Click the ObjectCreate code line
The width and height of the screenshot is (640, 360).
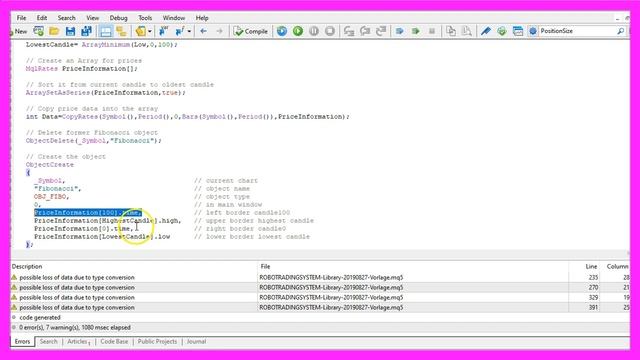[50, 165]
